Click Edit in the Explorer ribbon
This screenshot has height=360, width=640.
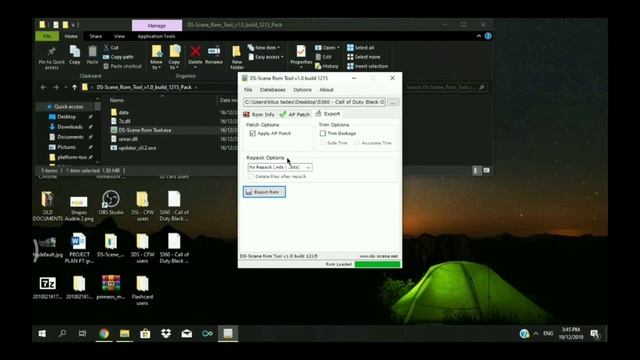pyautogui.click(x=324, y=57)
